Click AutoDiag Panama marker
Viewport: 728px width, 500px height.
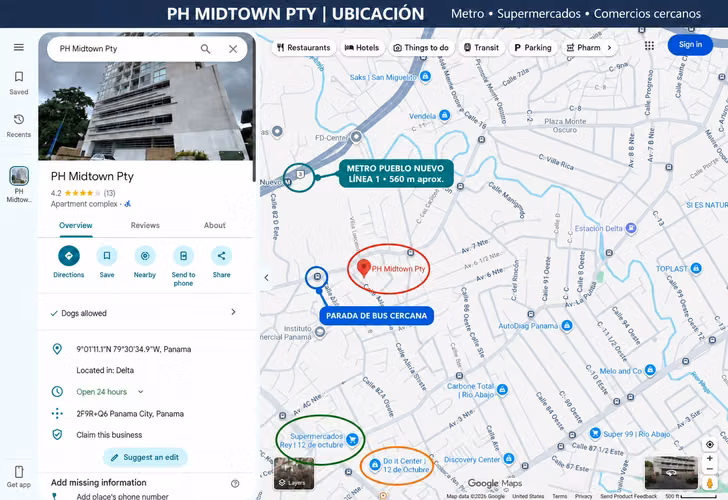click(566, 325)
